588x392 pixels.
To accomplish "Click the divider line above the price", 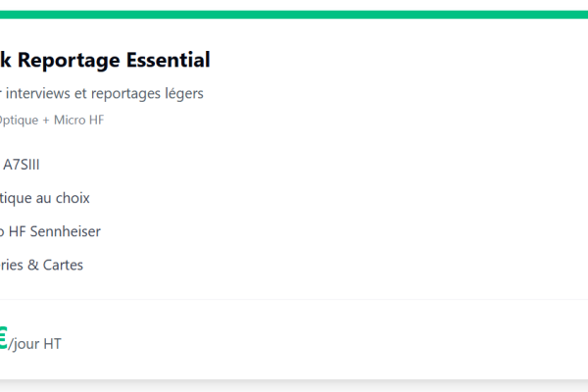I will pos(294,299).
